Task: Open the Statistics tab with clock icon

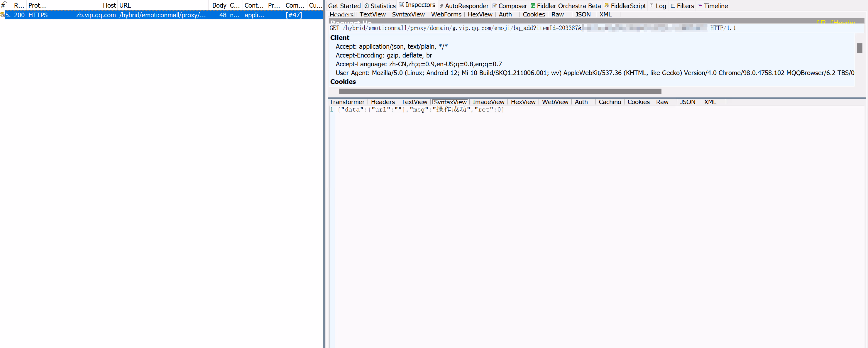Action: click(367, 6)
